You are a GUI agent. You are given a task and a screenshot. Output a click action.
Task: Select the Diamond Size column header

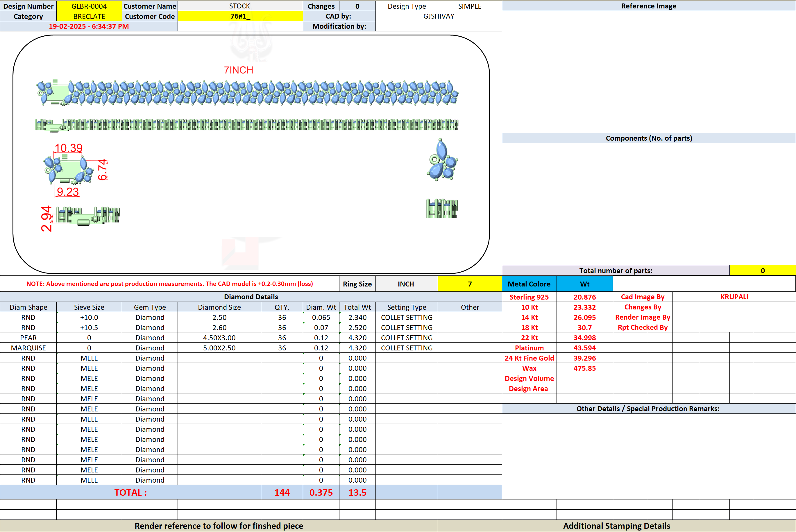219,307
